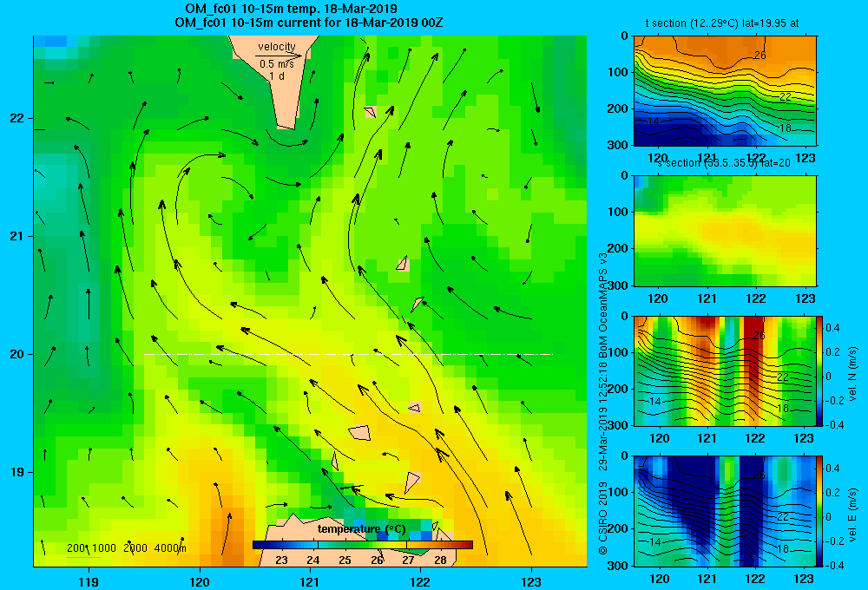Click the 28 tick label on temperature colorbar

[440, 560]
